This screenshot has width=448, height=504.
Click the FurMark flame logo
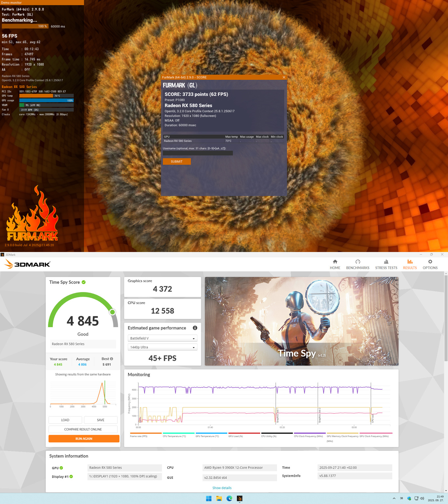tap(32, 213)
